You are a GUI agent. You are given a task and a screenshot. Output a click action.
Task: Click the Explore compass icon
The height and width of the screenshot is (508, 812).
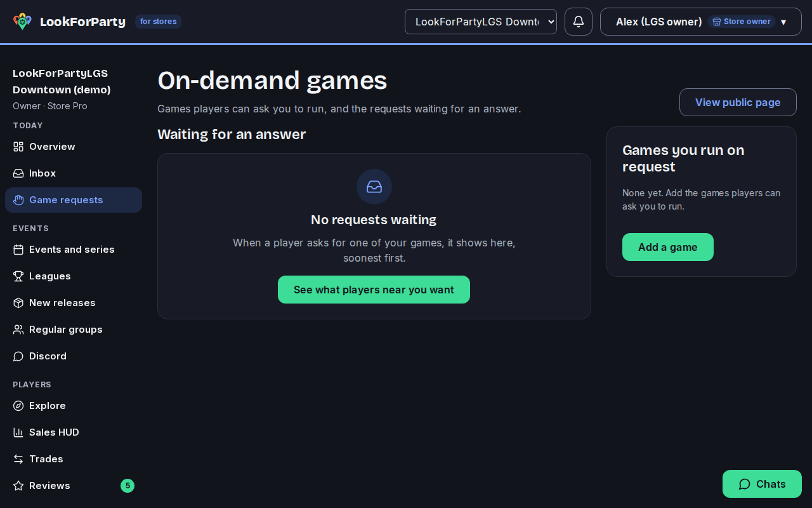click(x=18, y=406)
